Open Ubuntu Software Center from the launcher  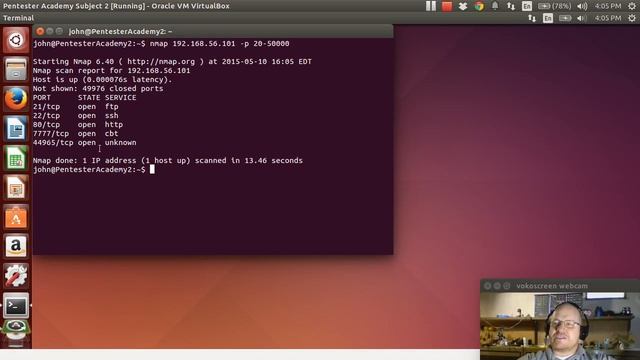[x=16, y=217]
